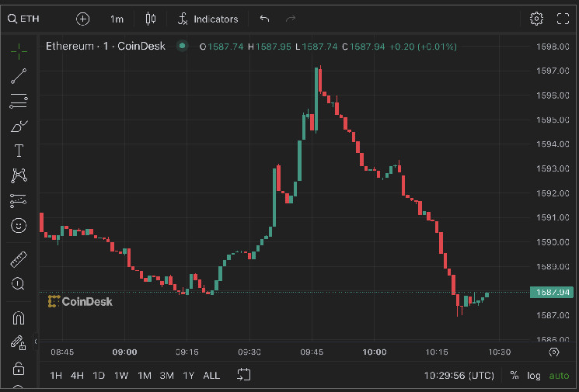Select the XABCD pattern tool
579x392 pixels.
pyautogui.click(x=19, y=175)
